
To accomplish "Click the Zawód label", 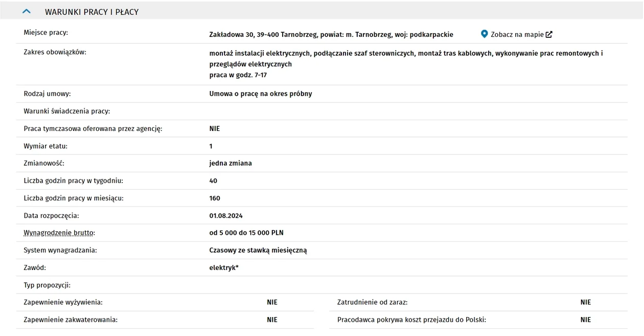I will 35,268.
